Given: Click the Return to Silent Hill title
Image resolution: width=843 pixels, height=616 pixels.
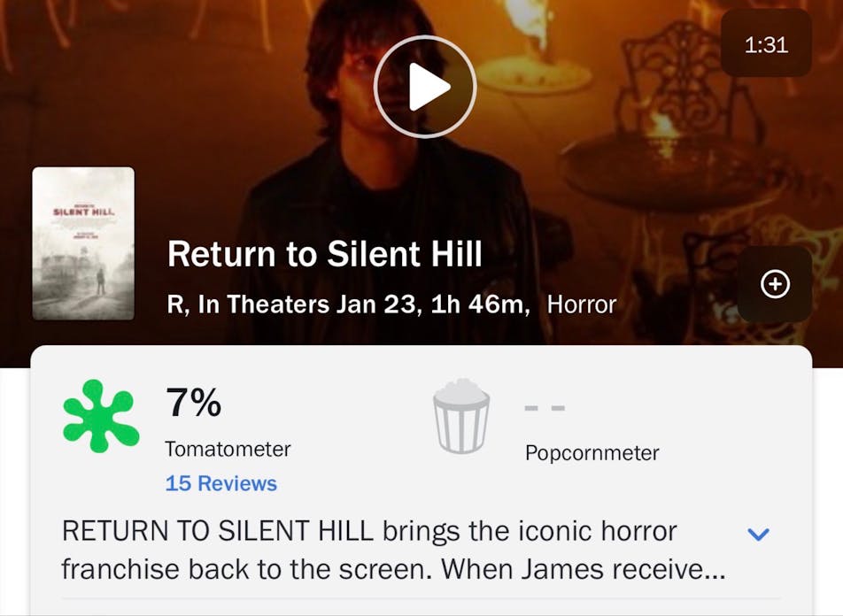Looking at the screenshot, I should (324, 255).
